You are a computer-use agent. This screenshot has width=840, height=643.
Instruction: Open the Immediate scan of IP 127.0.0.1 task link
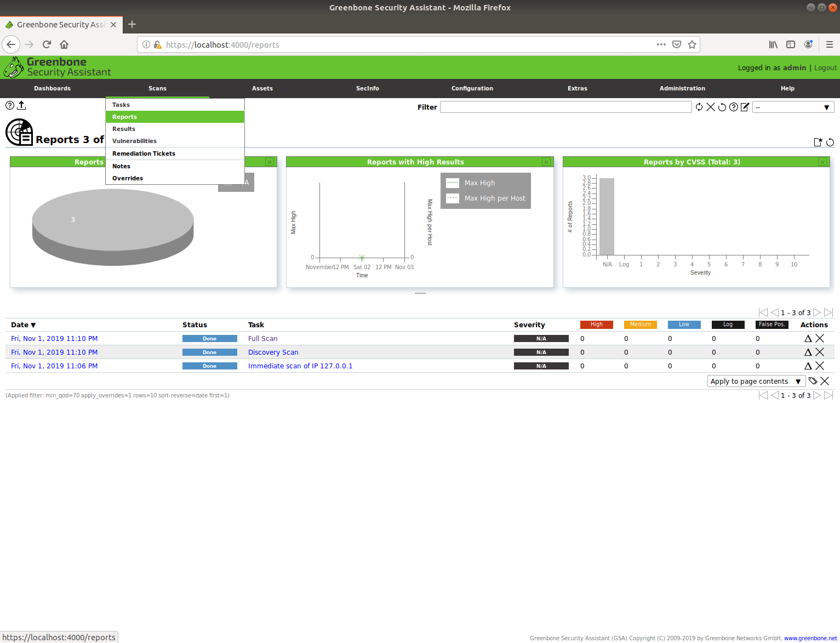pos(300,366)
